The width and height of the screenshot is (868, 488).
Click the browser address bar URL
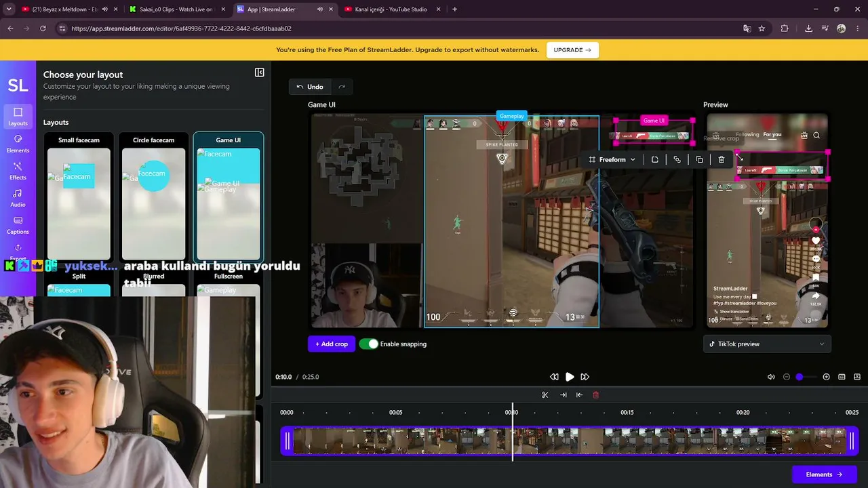pyautogui.click(x=181, y=28)
